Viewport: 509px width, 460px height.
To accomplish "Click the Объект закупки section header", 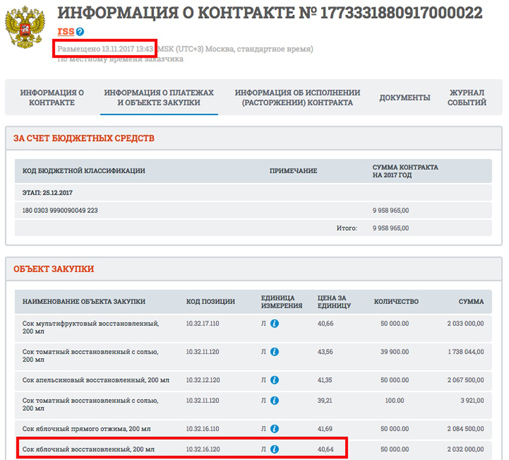I will point(54,269).
